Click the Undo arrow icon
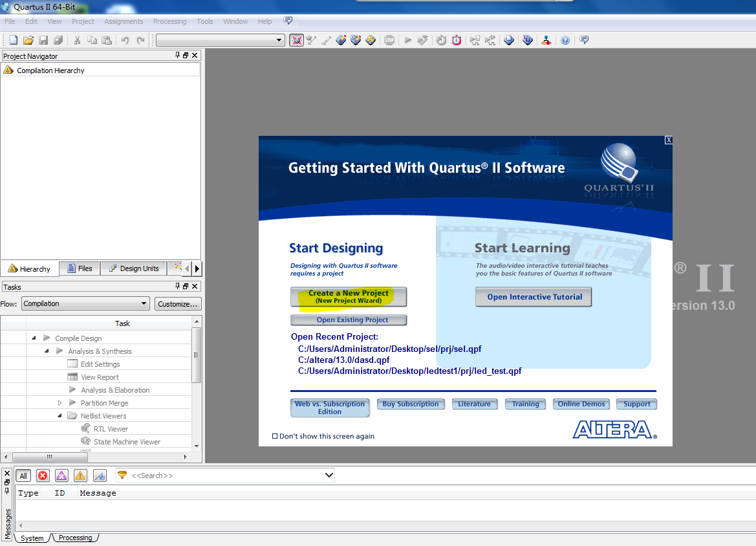Viewport: 756px width, 546px height. (125, 40)
